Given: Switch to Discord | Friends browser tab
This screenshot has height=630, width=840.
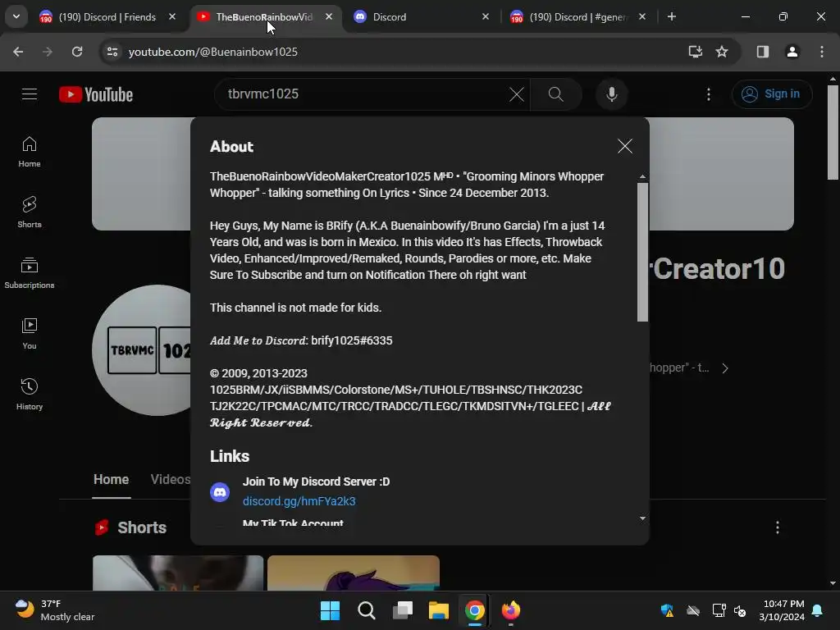Looking at the screenshot, I should 107,17.
